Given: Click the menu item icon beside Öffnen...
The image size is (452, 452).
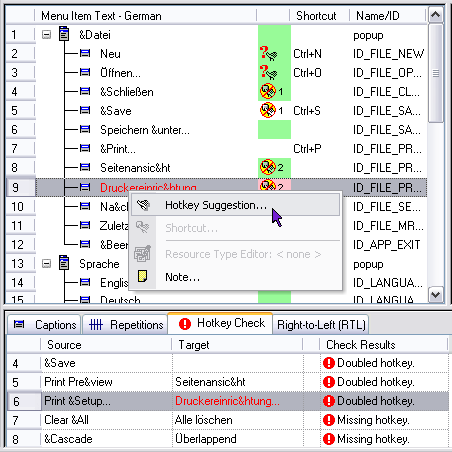Looking at the screenshot, I should point(85,72).
